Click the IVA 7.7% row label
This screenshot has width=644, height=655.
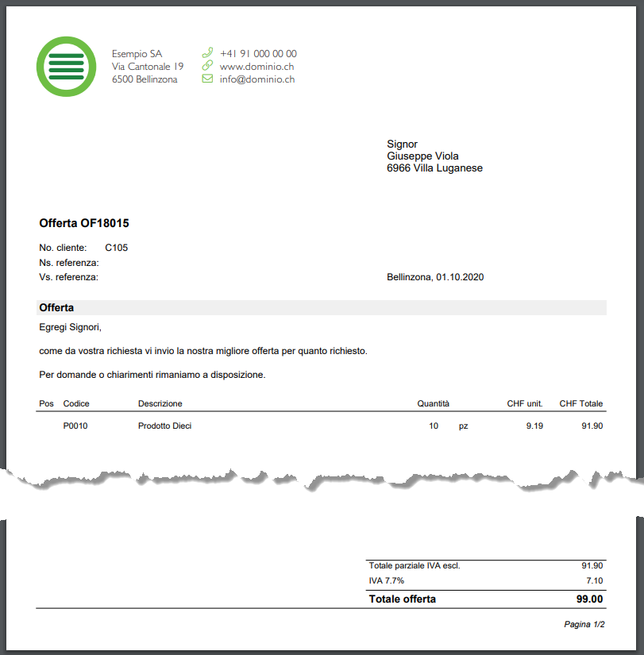(x=387, y=581)
